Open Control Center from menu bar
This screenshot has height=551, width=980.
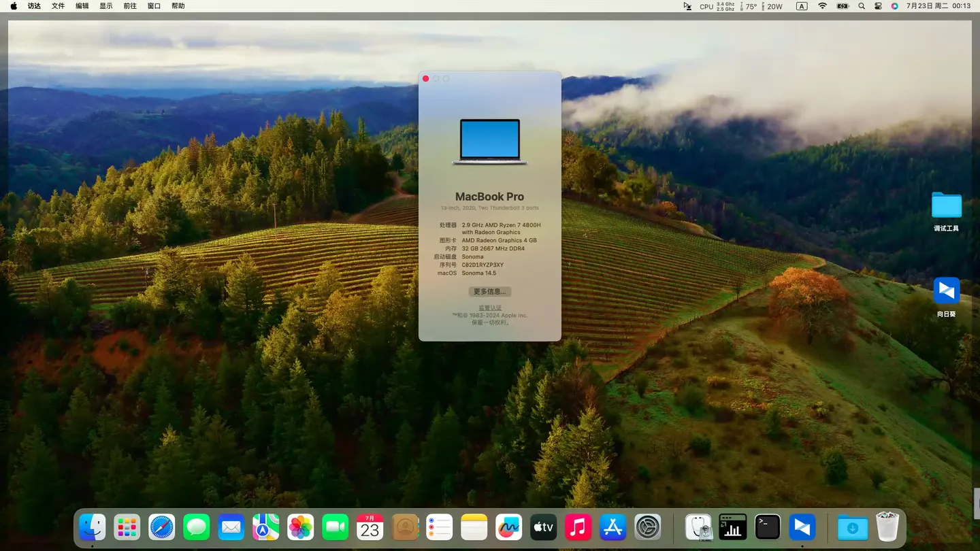(878, 6)
